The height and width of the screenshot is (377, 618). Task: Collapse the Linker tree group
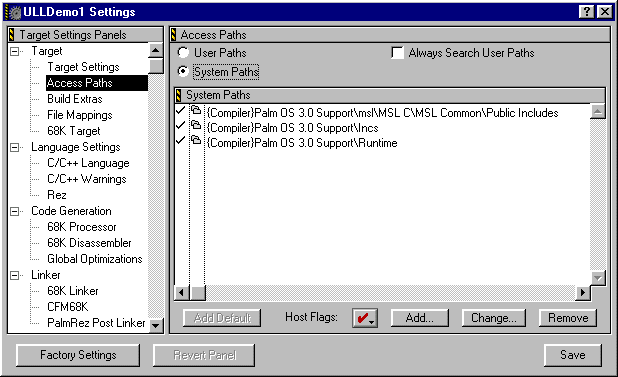pos(15,275)
